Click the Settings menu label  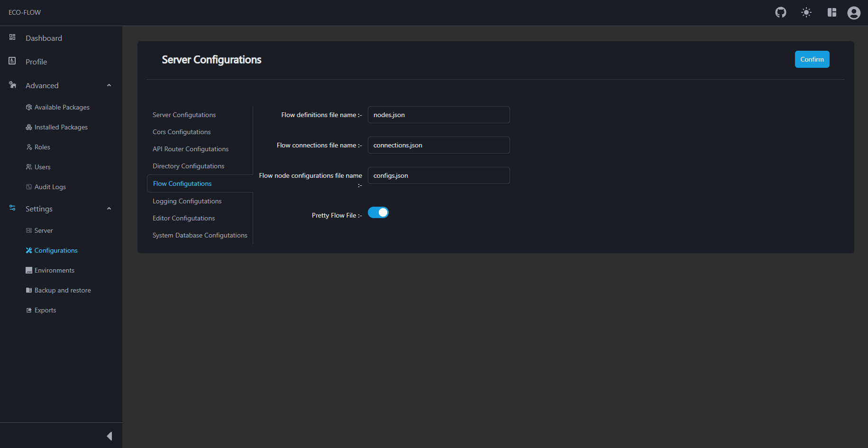pyautogui.click(x=39, y=209)
